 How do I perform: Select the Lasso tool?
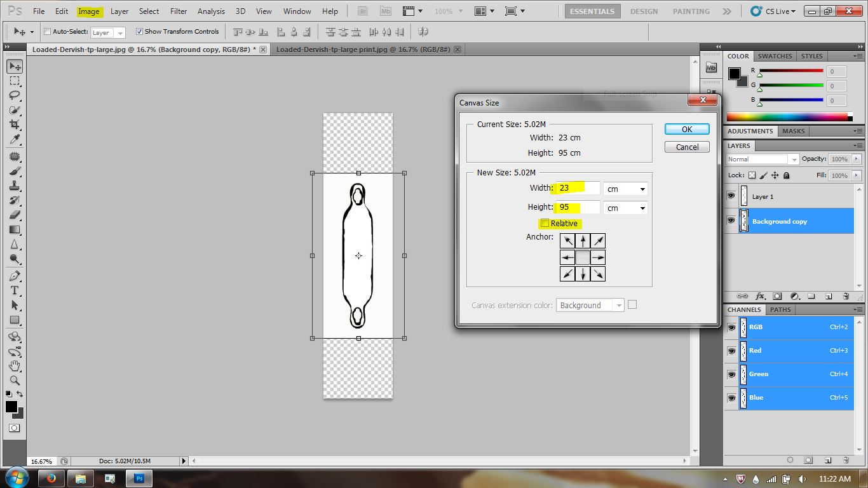tap(14, 95)
